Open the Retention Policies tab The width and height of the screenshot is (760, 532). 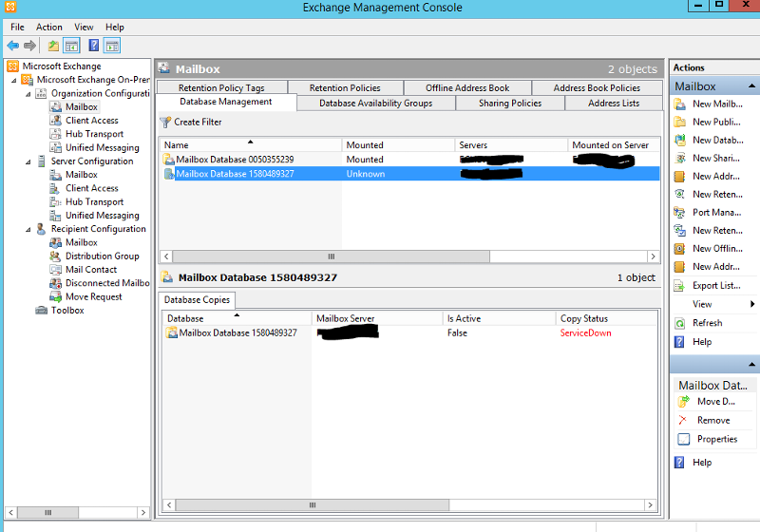(x=345, y=87)
